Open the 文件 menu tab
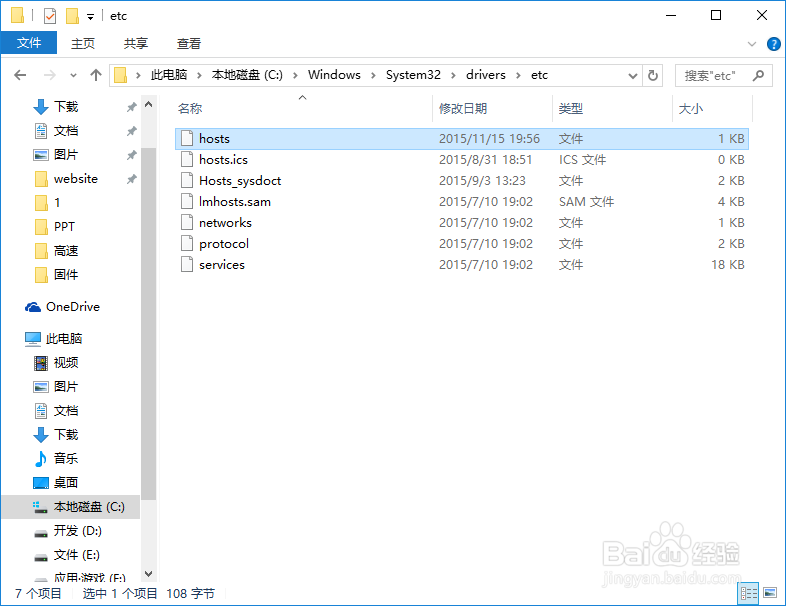 point(29,43)
